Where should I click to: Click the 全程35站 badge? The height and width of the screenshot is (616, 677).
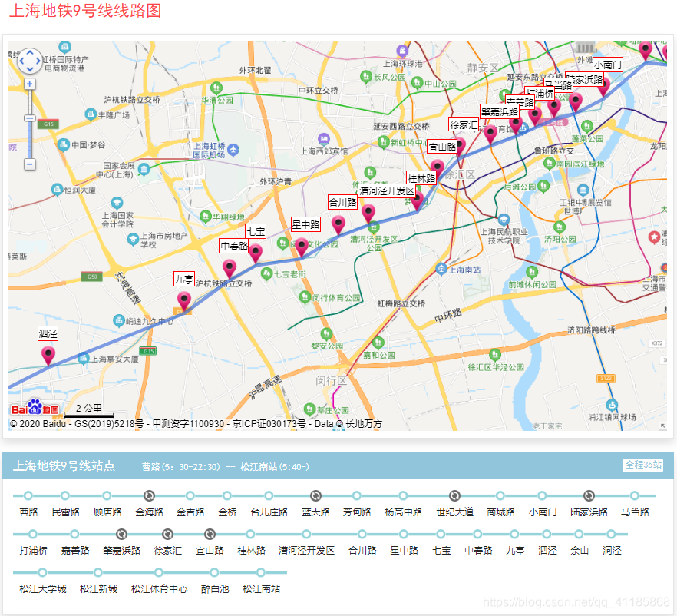coord(643,465)
